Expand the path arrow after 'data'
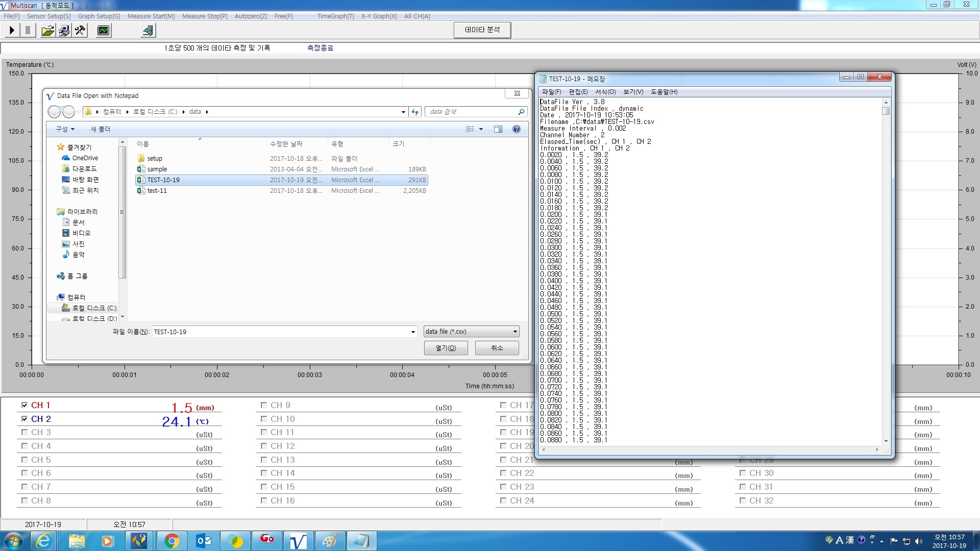The width and height of the screenshot is (980, 551). pos(207,112)
